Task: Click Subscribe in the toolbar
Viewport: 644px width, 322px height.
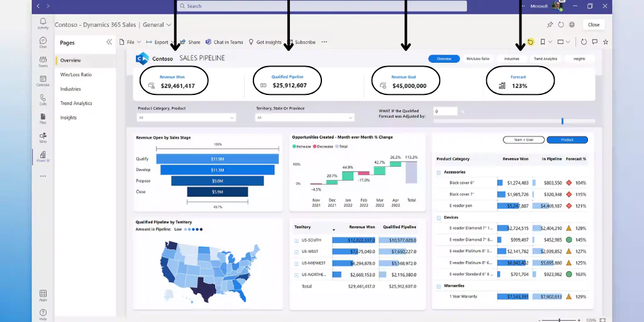Action: [301, 42]
